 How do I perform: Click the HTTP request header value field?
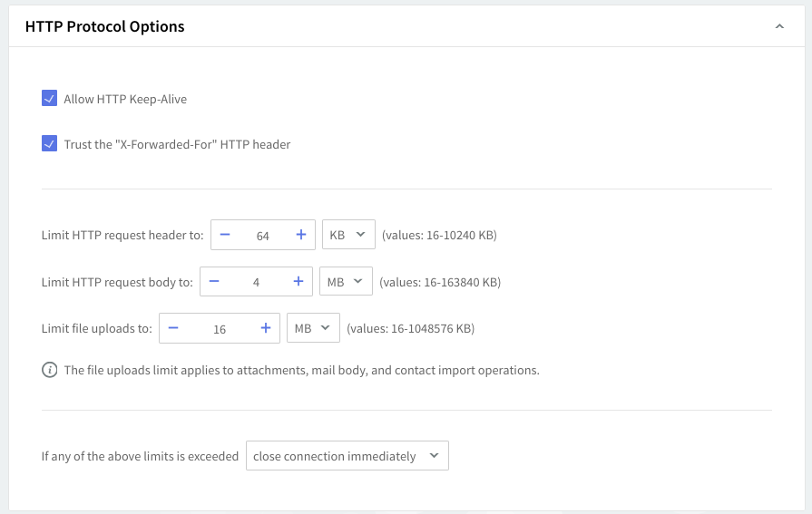coord(263,236)
